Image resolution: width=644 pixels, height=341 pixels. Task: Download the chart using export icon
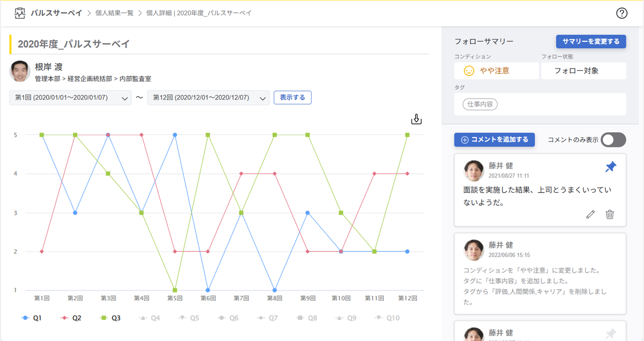tap(416, 119)
